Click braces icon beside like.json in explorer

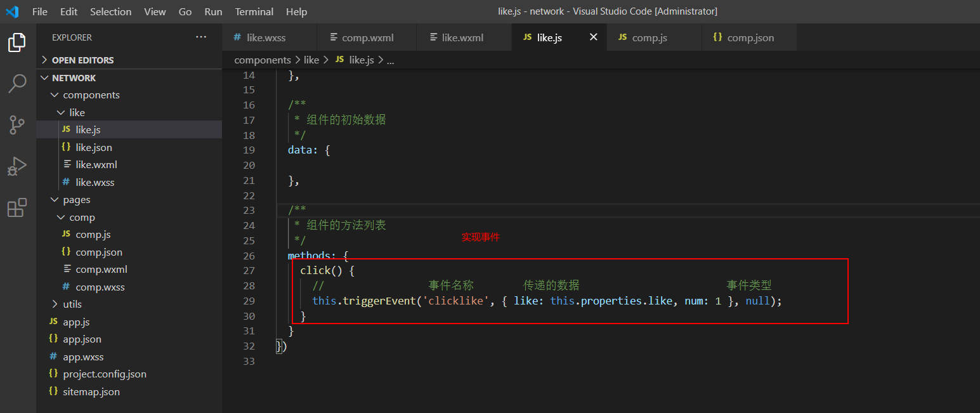click(x=66, y=147)
